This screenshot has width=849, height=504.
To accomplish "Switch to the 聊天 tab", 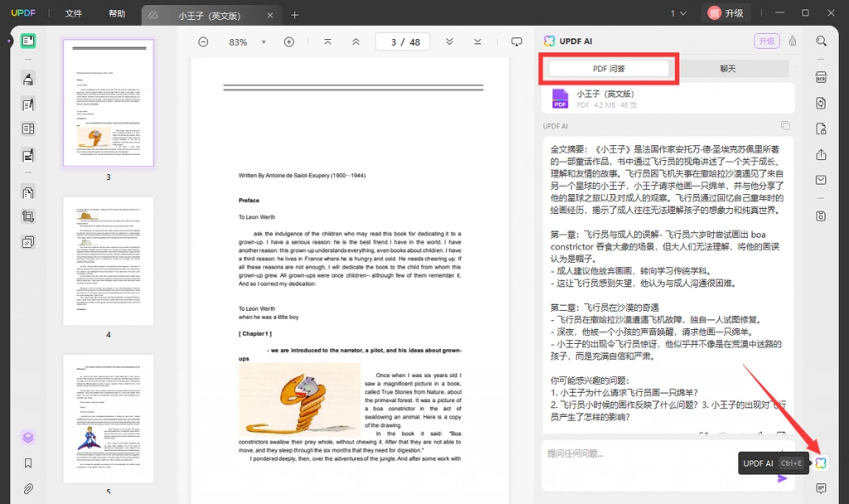I will 728,69.
